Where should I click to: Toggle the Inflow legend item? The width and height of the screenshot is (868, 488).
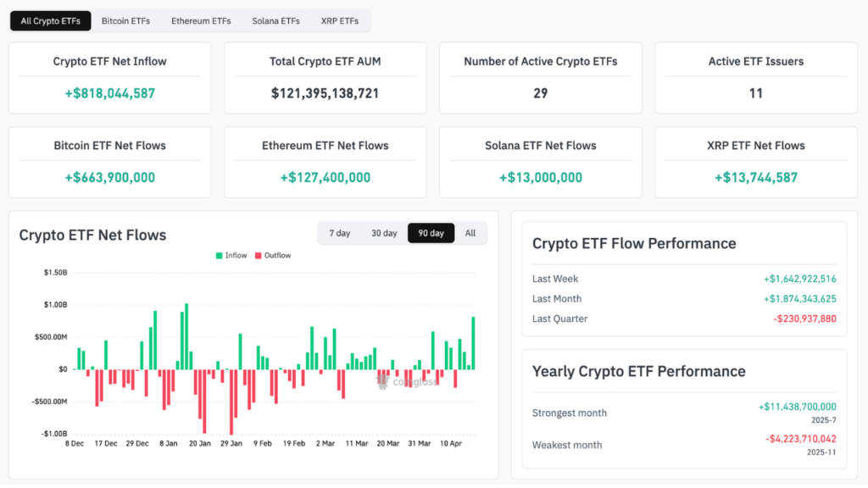pos(231,255)
